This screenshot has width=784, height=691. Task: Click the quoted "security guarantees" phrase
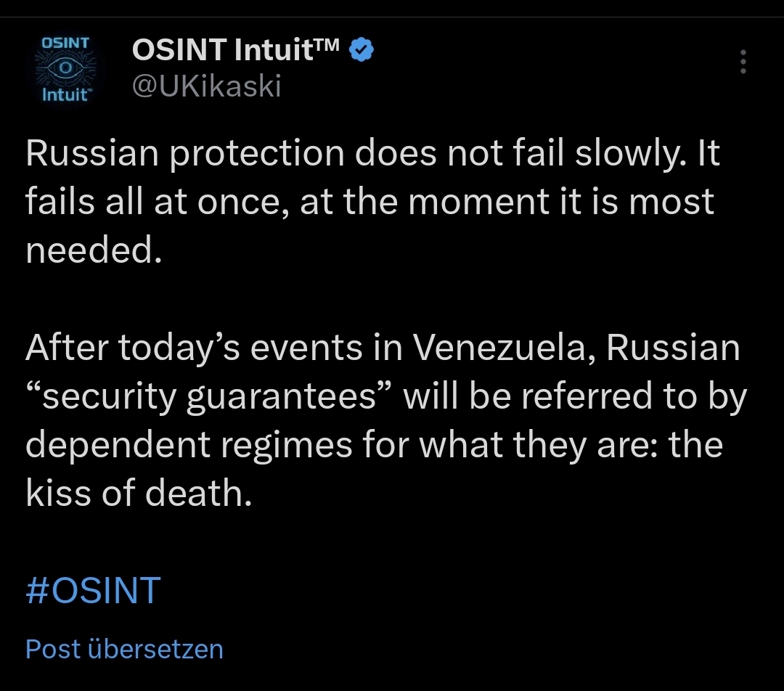coord(209,396)
